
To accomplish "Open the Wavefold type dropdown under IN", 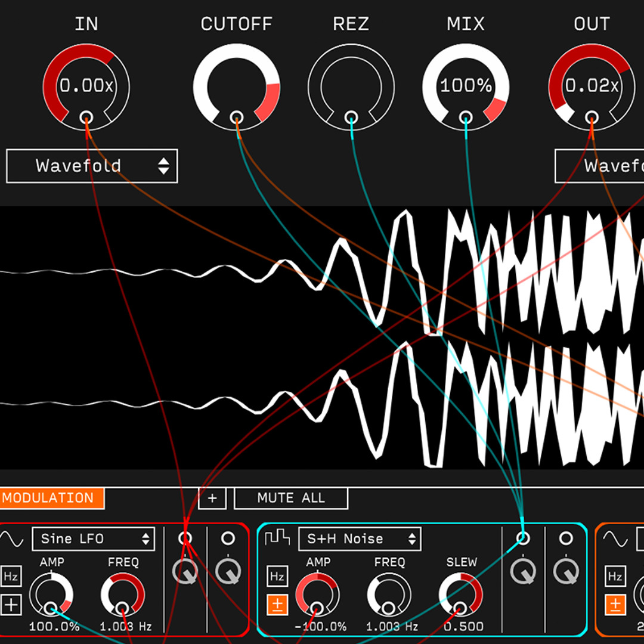I will click(x=92, y=166).
